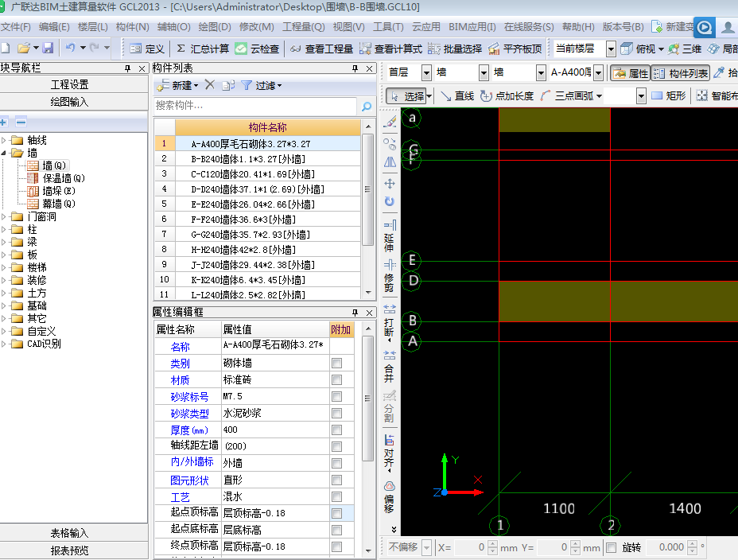
Task: Click the 搜索构件 search input field
Action: (255, 106)
